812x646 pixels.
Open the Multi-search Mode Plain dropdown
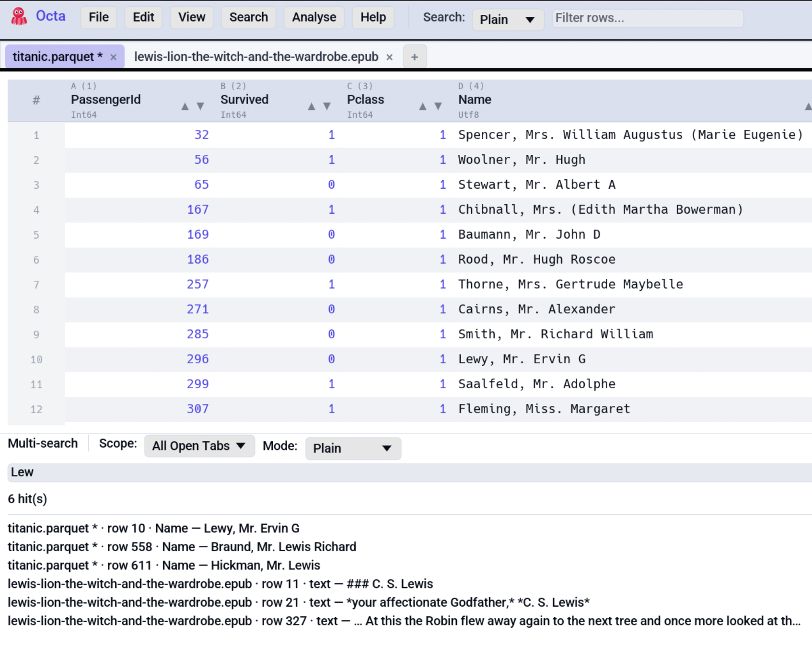coord(353,448)
